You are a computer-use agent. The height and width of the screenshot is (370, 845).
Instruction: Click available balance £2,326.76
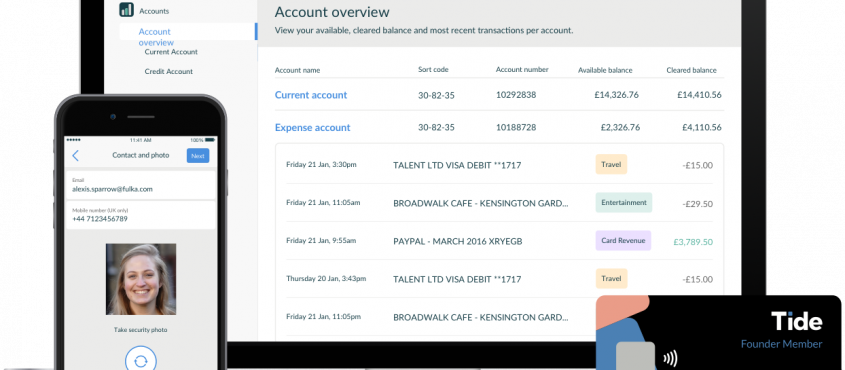click(620, 128)
